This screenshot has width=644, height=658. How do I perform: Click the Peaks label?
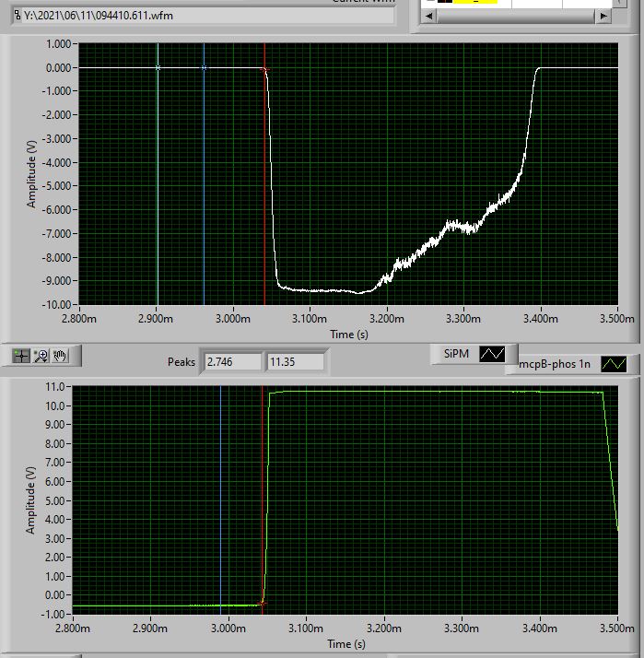pos(181,362)
